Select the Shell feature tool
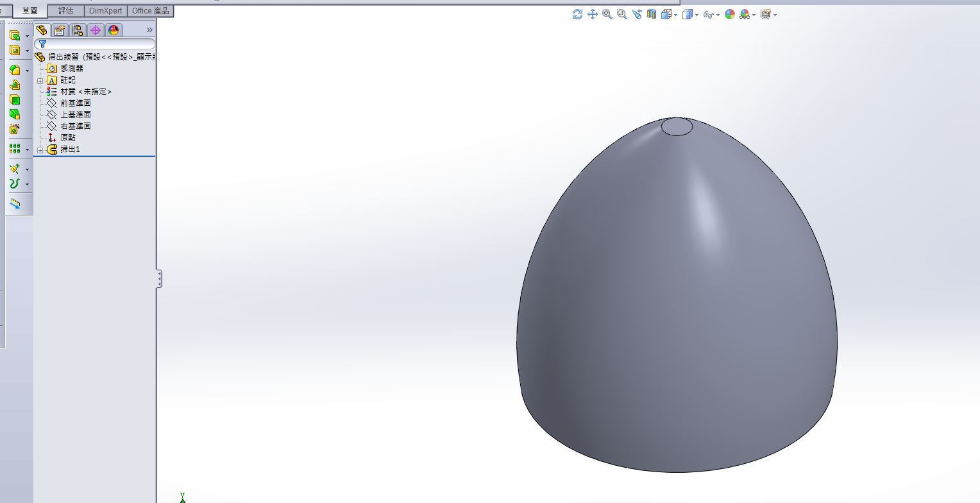980x503 pixels. coord(15,99)
